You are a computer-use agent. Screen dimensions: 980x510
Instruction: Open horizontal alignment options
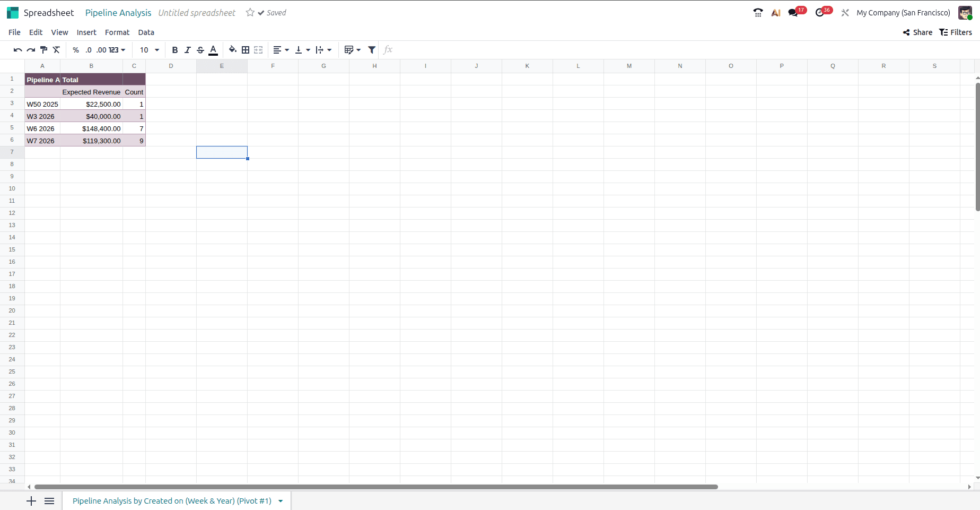pos(281,50)
